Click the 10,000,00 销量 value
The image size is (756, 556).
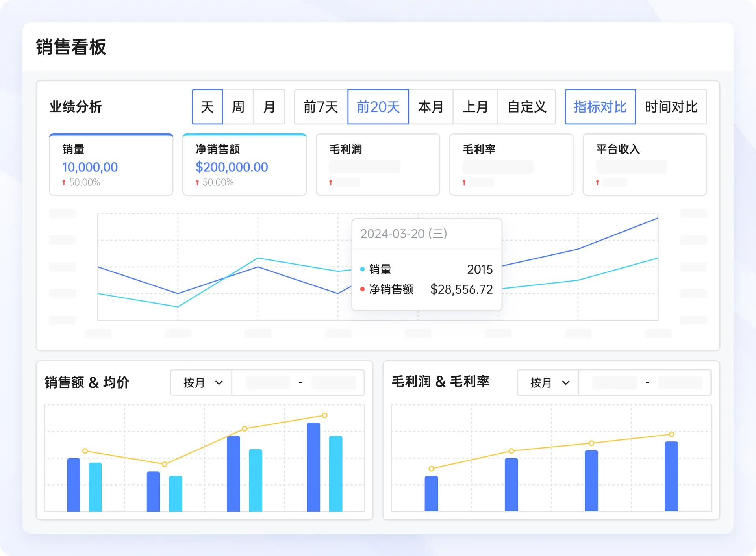coord(90,167)
